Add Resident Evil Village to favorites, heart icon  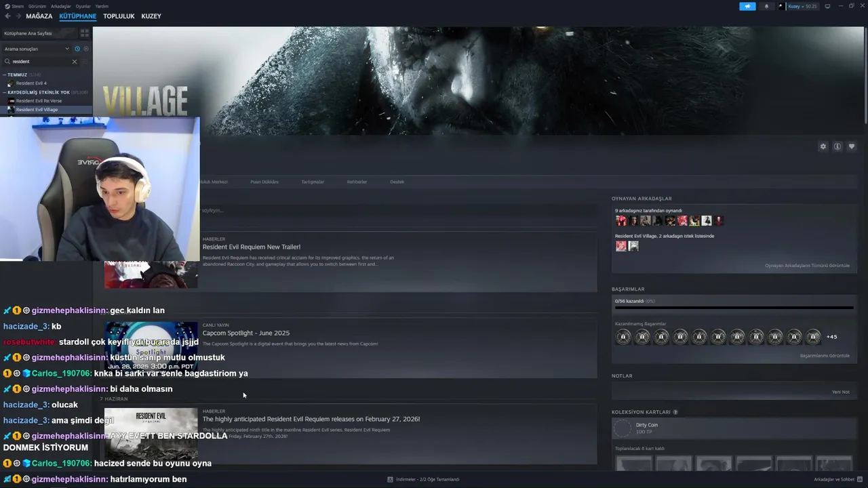coord(852,146)
